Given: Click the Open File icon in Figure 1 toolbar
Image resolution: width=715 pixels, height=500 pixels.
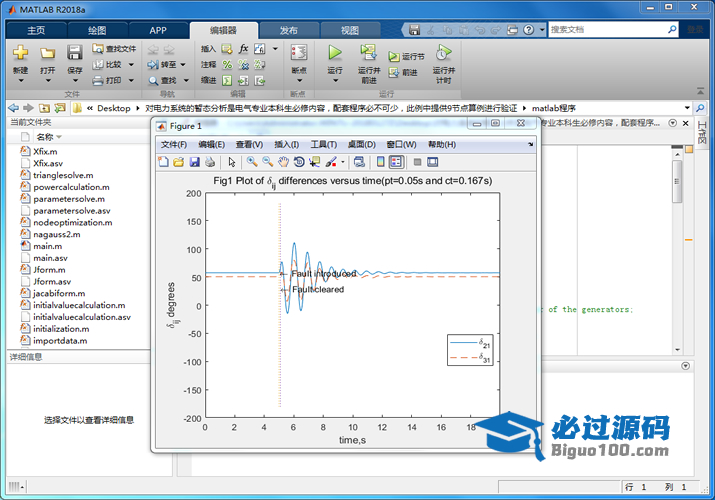Looking at the screenshot, I should [179, 162].
